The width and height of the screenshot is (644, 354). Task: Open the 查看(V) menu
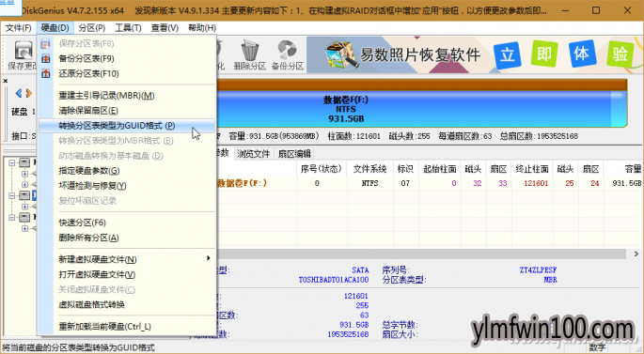click(x=165, y=28)
